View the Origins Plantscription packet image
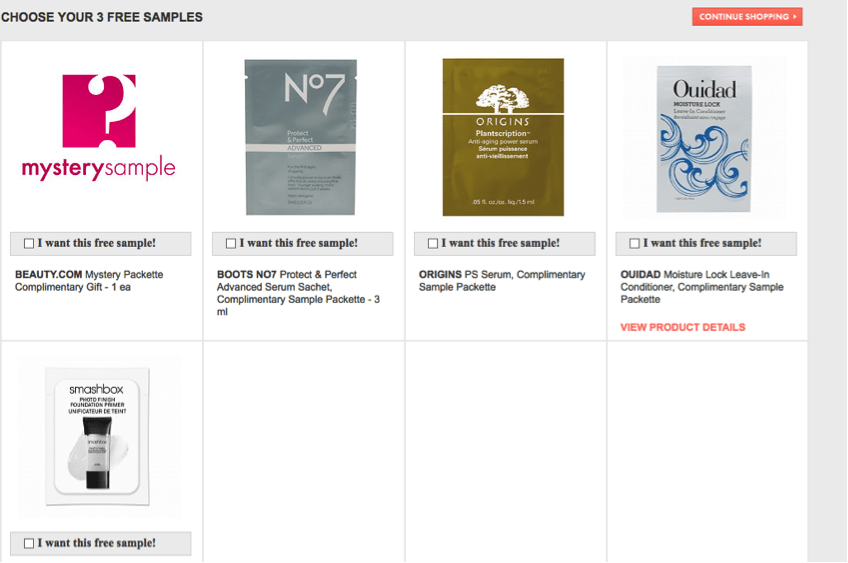 (x=503, y=137)
